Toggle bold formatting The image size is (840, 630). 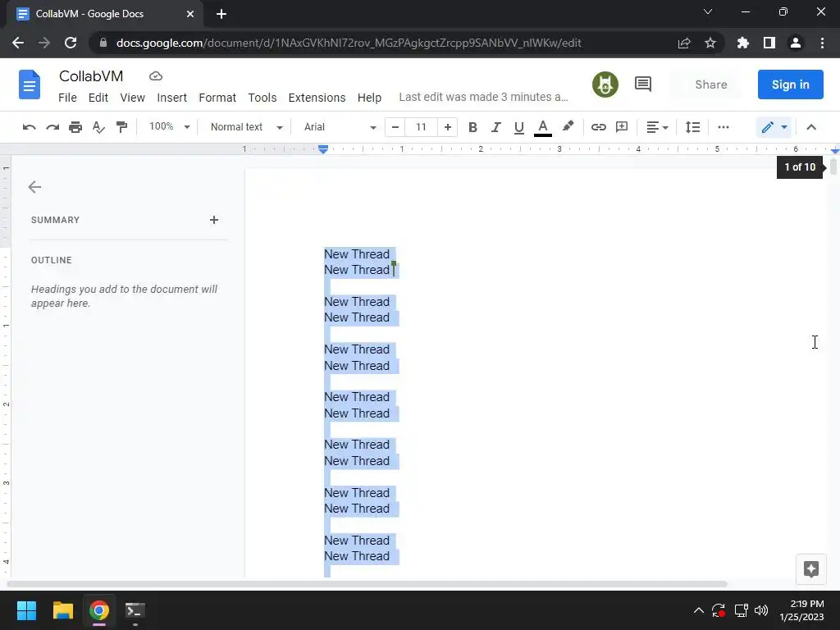coord(472,127)
